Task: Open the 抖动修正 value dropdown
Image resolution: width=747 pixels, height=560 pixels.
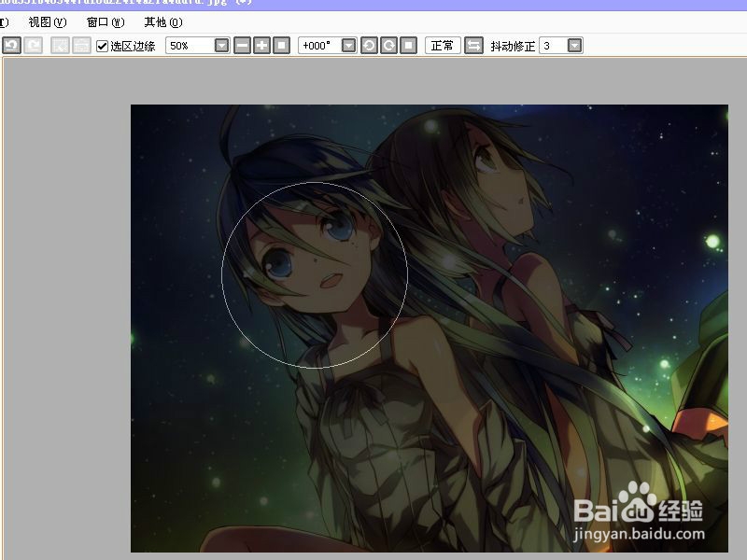Action: (x=575, y=46)
